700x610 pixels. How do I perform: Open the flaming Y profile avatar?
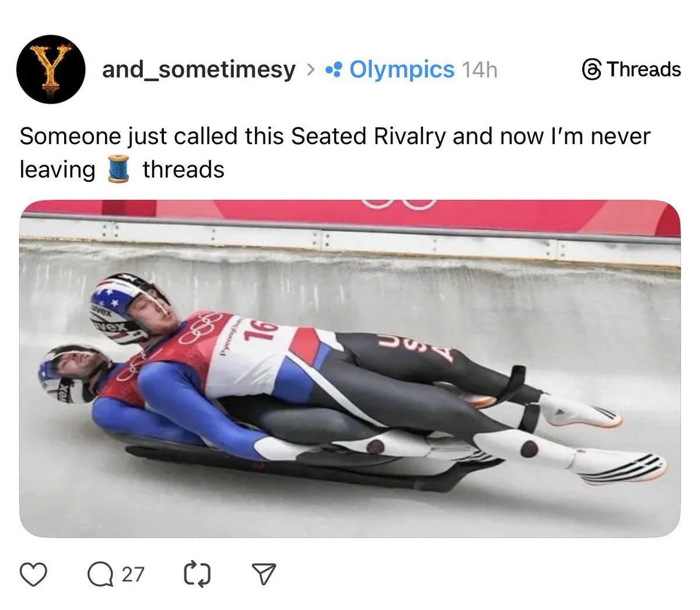coord(51,69)
